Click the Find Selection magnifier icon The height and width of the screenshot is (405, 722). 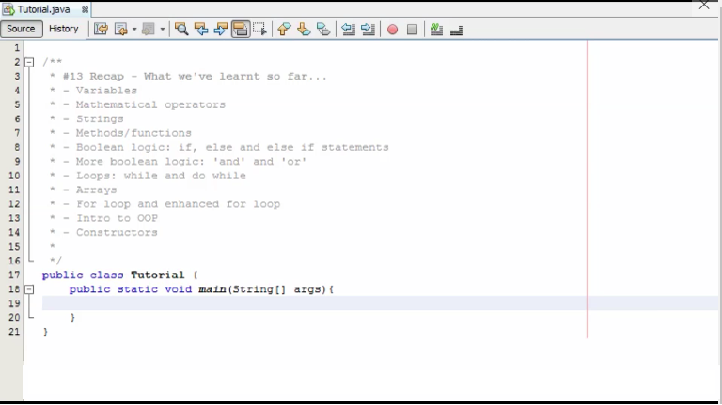pos(181,29)
